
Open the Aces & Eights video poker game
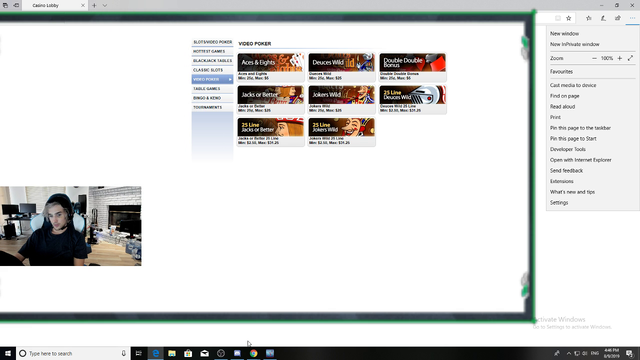[x=271, y=67]
